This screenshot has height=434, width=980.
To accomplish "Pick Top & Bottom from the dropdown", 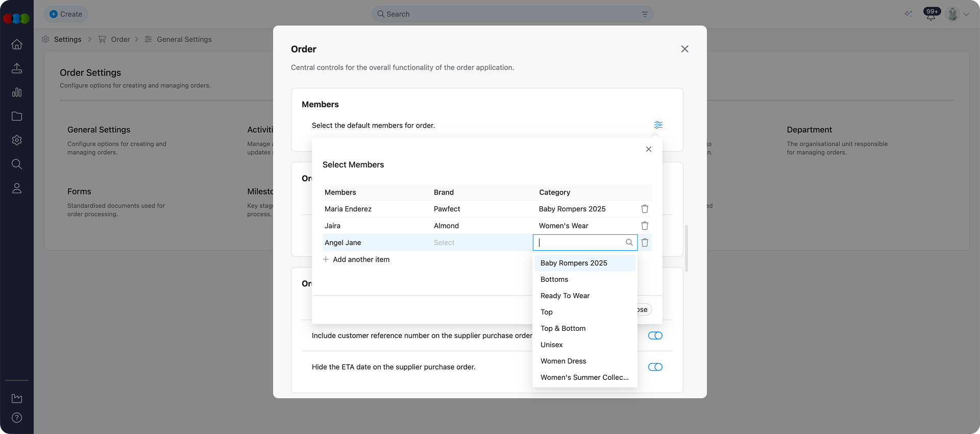I will pos(563,328).
